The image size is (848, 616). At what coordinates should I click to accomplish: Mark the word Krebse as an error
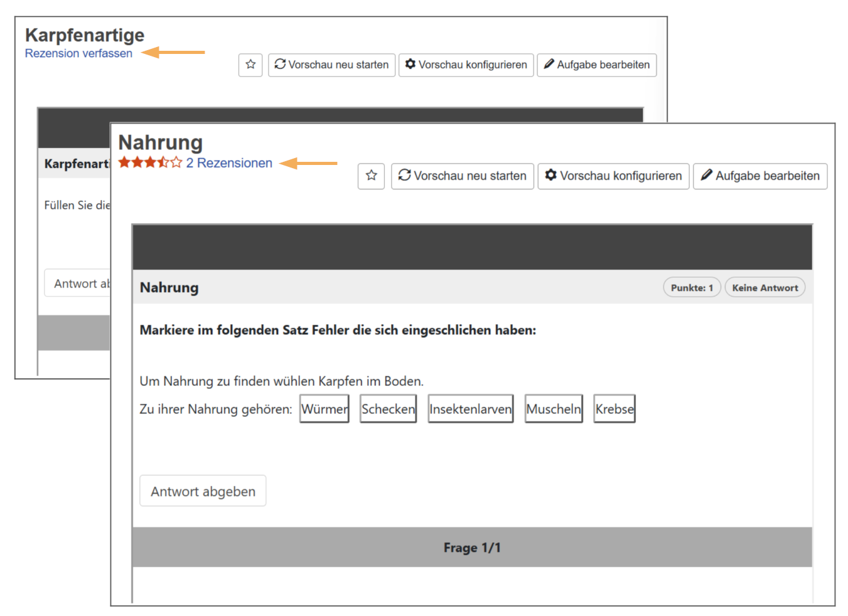point(614,408)
